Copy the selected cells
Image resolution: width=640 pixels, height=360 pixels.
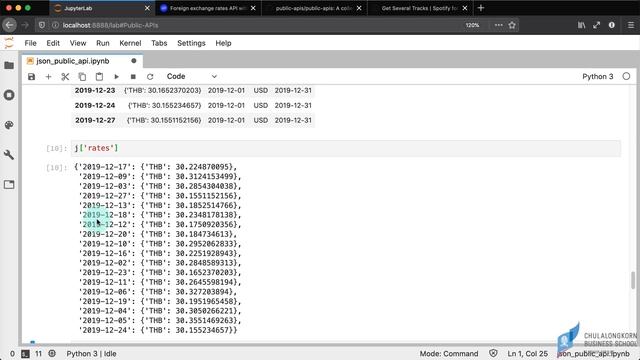pos(82,76)
